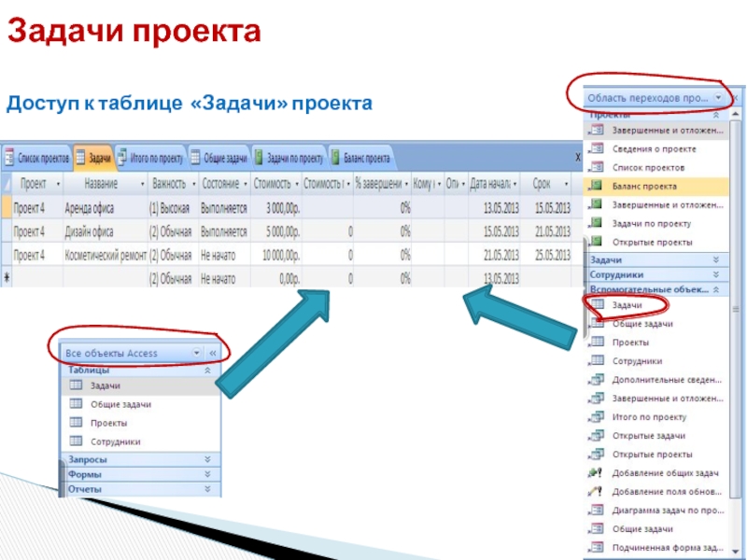Select Общие задачи table in Все объекты Access
Viewport: 747px width, 560px height.
120,404
